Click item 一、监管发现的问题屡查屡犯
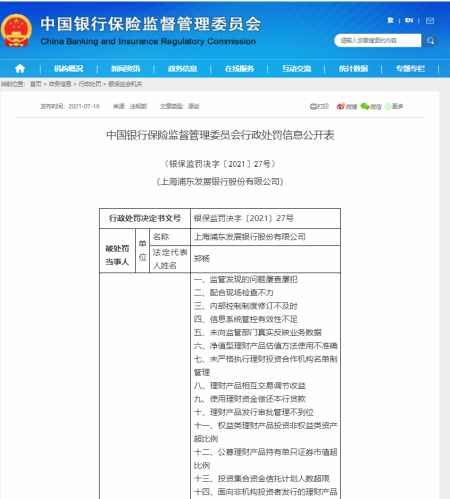This screenshot has width=450, height=499. pyautogui.click(x=246, y=279)
